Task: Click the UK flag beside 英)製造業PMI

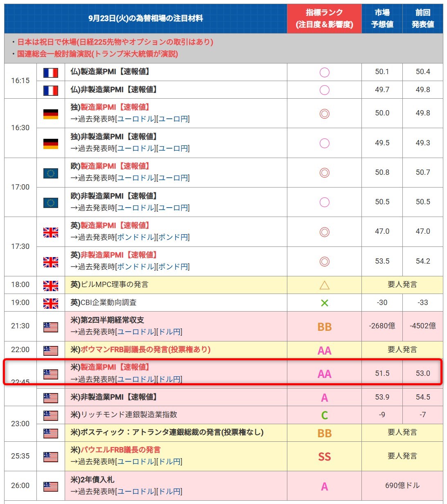Action: (x=51, y=233)
